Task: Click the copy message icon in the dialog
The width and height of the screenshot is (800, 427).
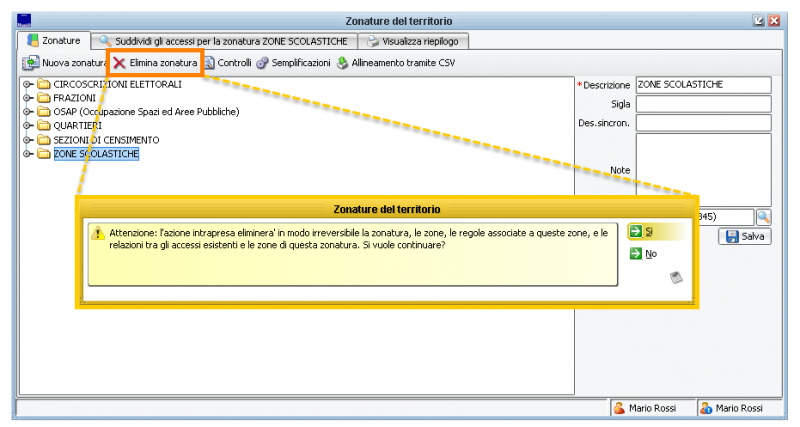Action: point(676,278)
